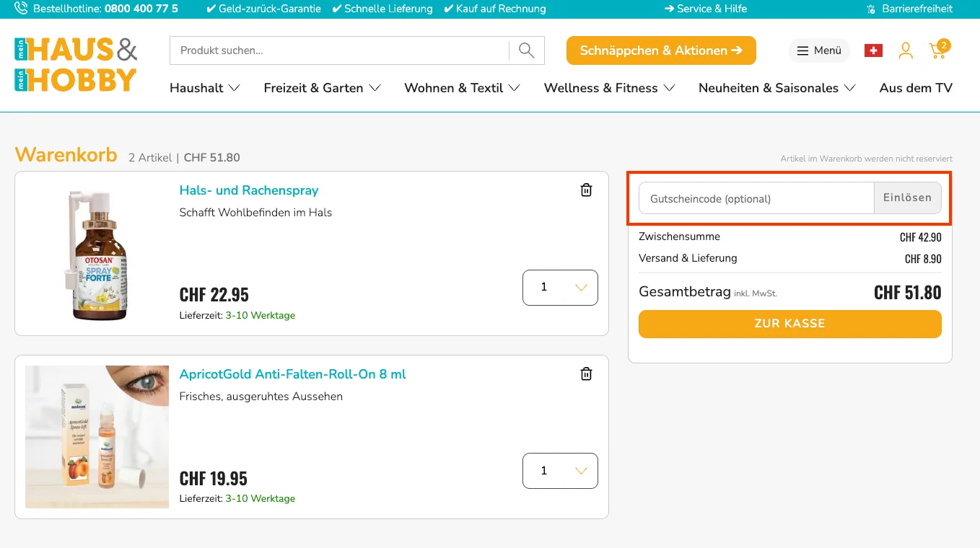This screenshot has width=980, height=548.
Task: Open quantity dropdown for Hals- und Rachenspray
Action: (560, 288)
